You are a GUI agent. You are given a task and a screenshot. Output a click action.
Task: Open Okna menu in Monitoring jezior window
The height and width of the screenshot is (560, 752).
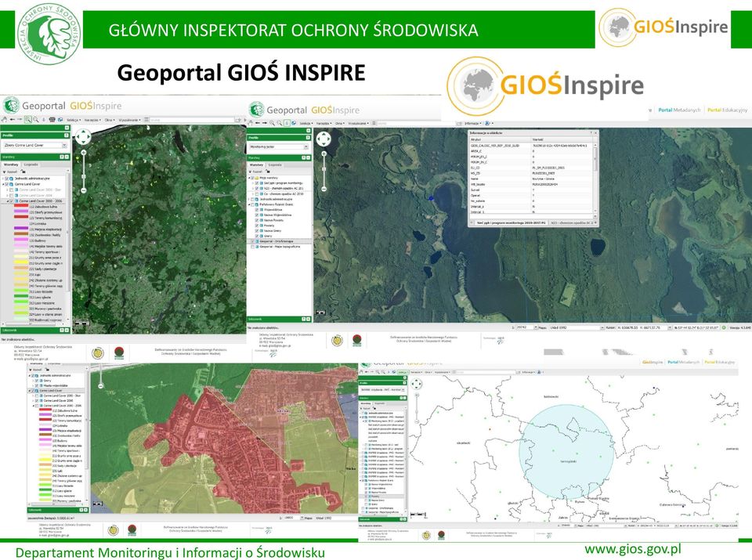click(x=340, y=123)
